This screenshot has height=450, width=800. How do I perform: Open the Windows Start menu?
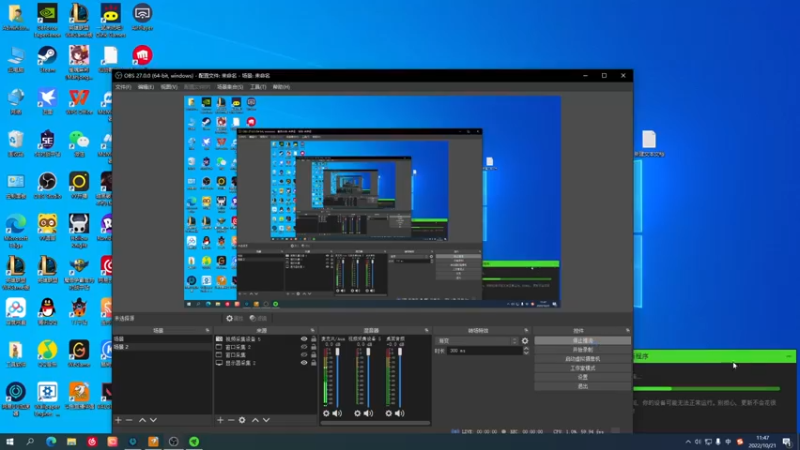10,441
